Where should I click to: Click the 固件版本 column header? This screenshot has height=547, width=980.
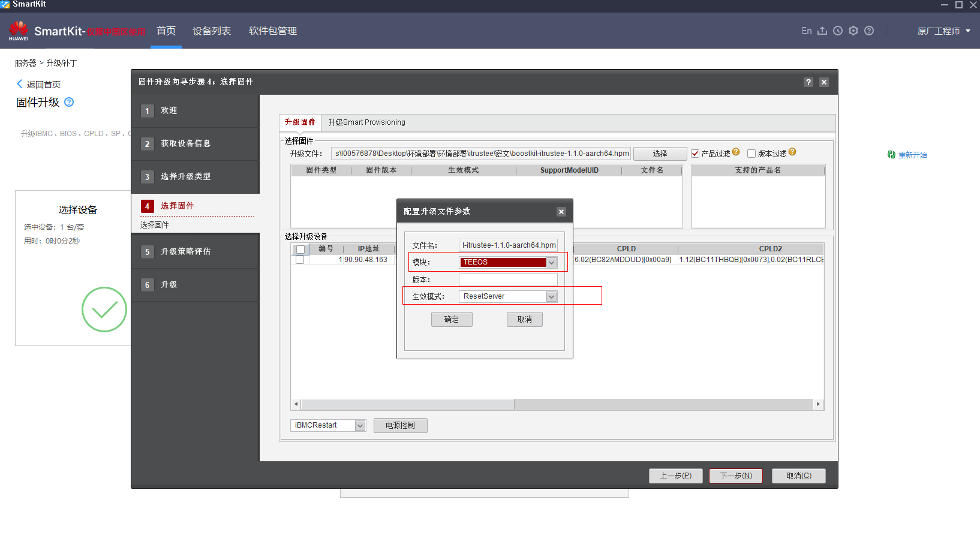(x=381, y=170)
